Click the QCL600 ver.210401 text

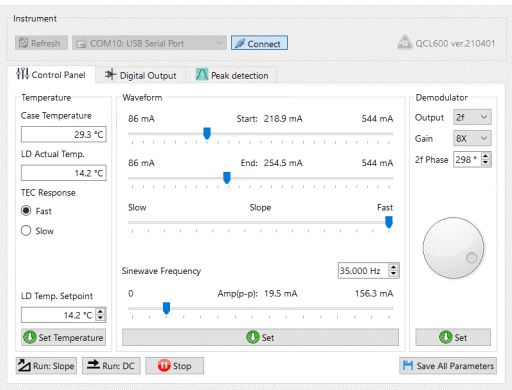pyautogui.click(x=455, y=43)
